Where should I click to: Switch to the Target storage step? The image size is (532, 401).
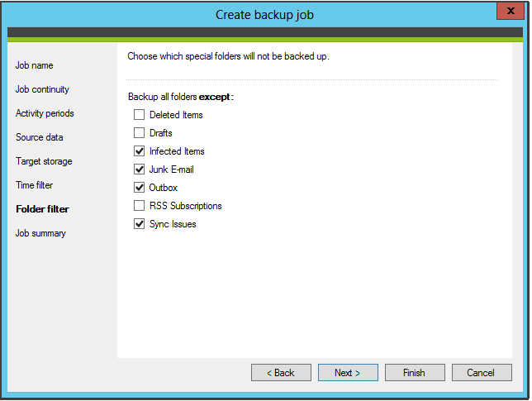pyautogui.click(x=44, y=161)
